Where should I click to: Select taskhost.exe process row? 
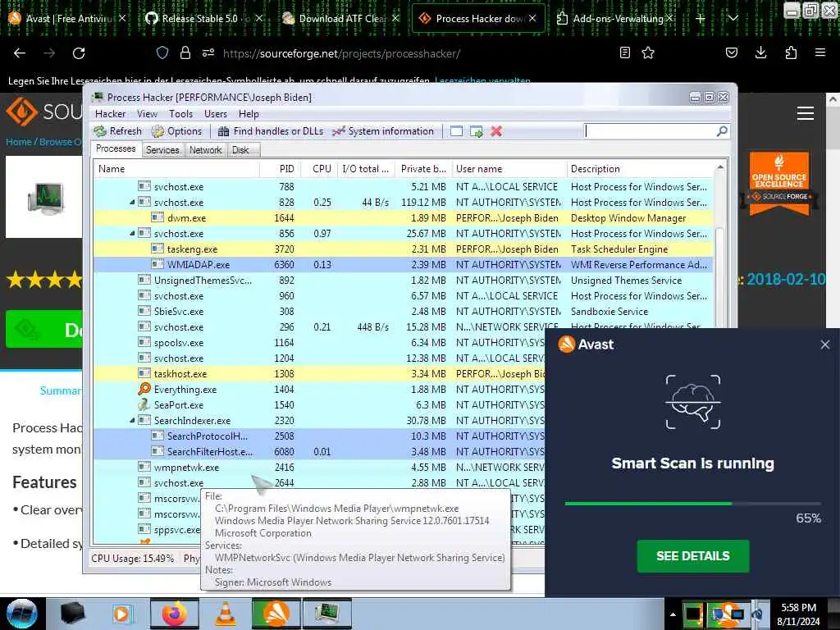tap(319, 374)
